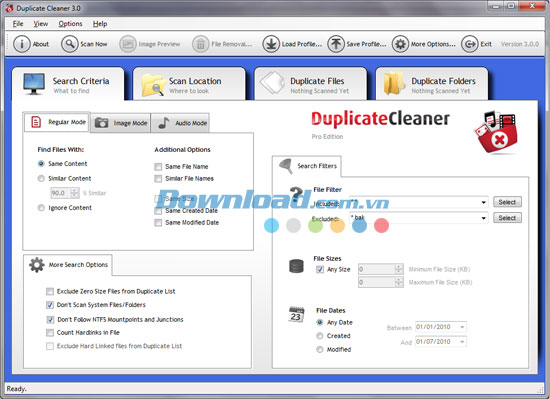Click the File Sizes database icon
Viewport: 550px width, 399px height.
296,266
